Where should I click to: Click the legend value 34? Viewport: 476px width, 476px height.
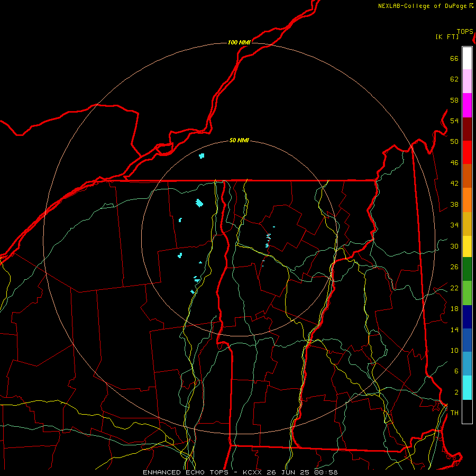click(454, 225)
